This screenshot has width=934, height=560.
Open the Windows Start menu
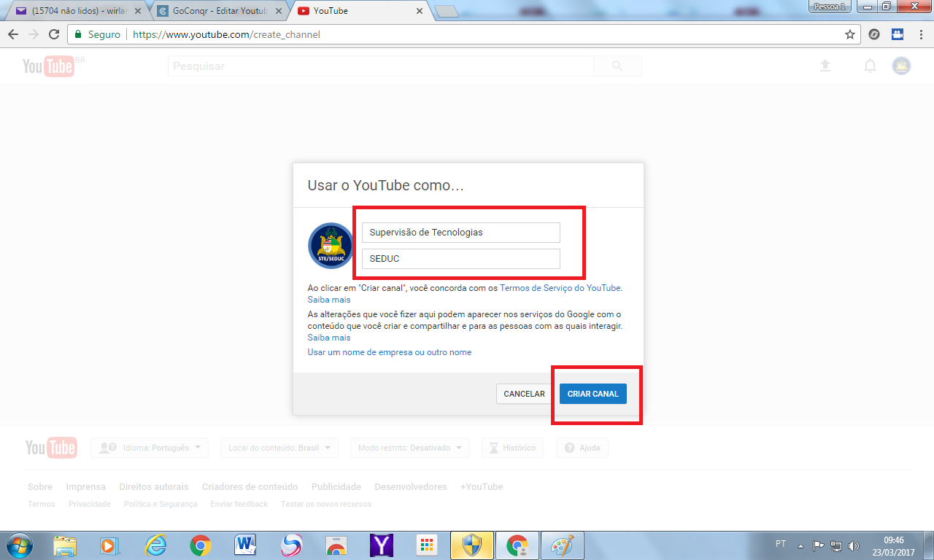[x=20, y=545]
